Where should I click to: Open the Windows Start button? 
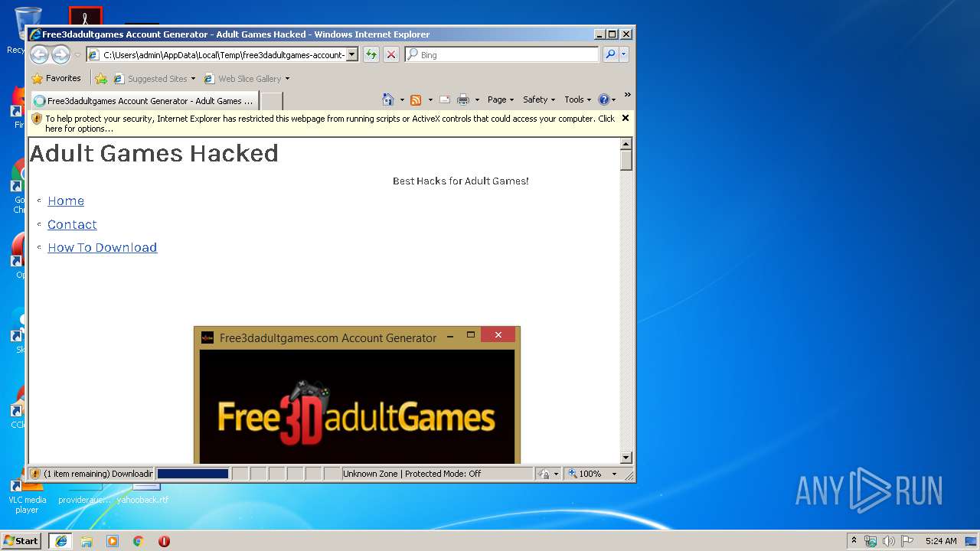point(21,540)
